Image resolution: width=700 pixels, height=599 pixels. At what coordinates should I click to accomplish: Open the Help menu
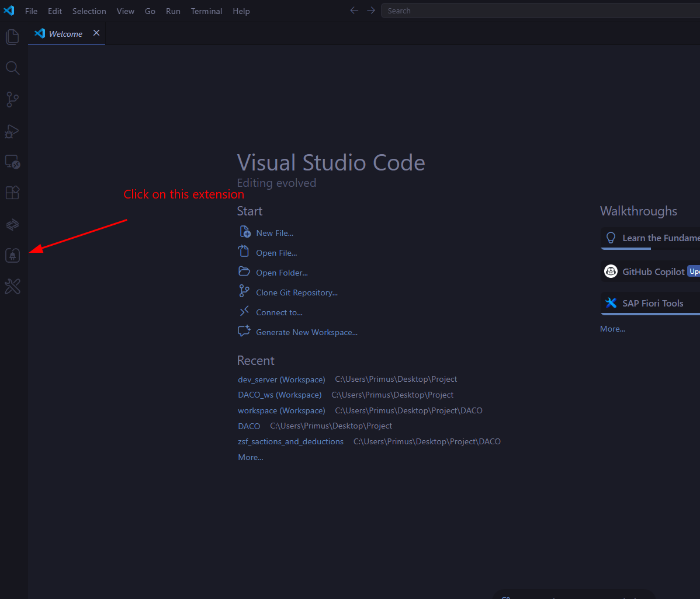[241, 11]
